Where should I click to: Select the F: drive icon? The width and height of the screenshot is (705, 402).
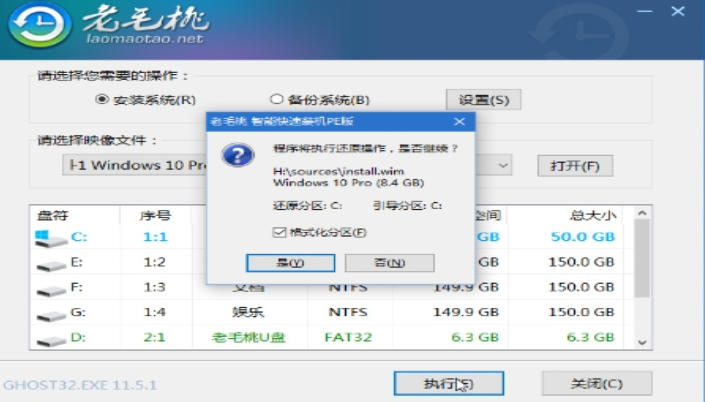[x=51, y=291]
